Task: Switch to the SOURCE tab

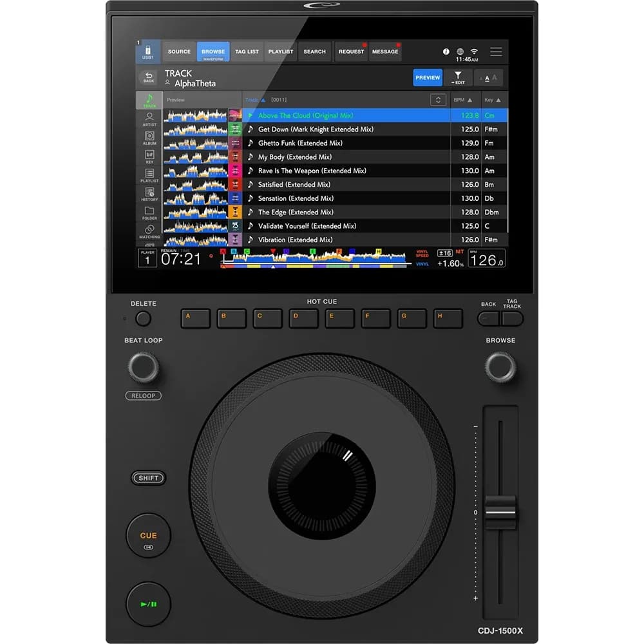Action: click(179, 52)
